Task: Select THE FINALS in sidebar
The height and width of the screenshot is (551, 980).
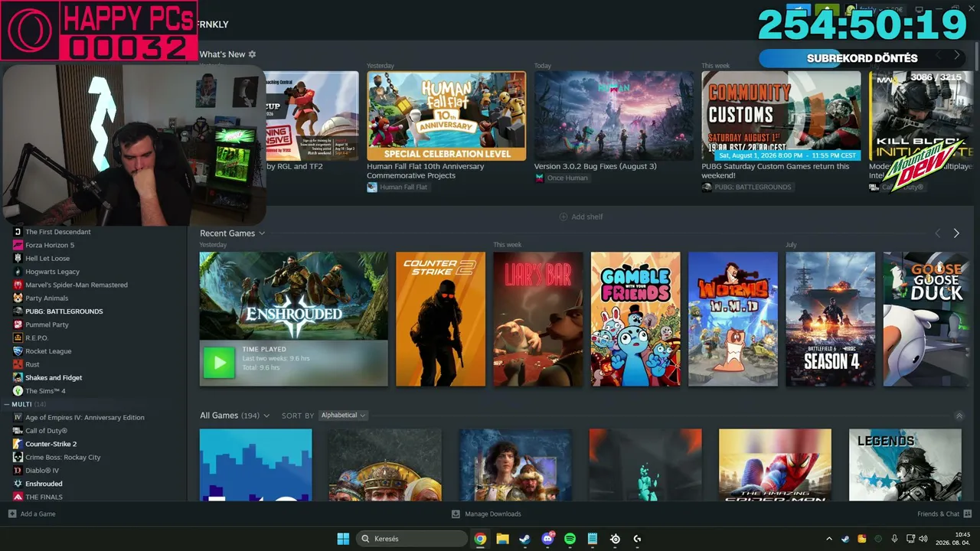Action: tap(44, 497)
